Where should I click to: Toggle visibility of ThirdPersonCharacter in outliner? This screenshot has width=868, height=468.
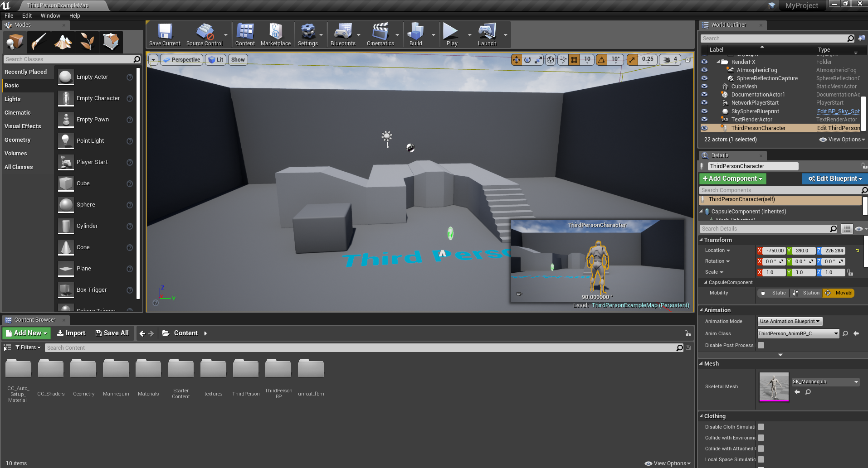pyautogui.click(x=704, y=128)
